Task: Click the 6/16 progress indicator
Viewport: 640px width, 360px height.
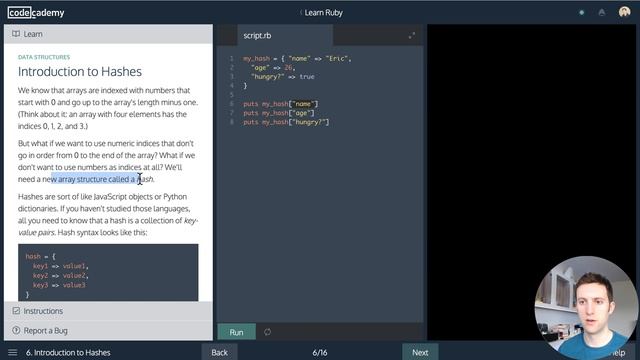Action: pos(320,352)
